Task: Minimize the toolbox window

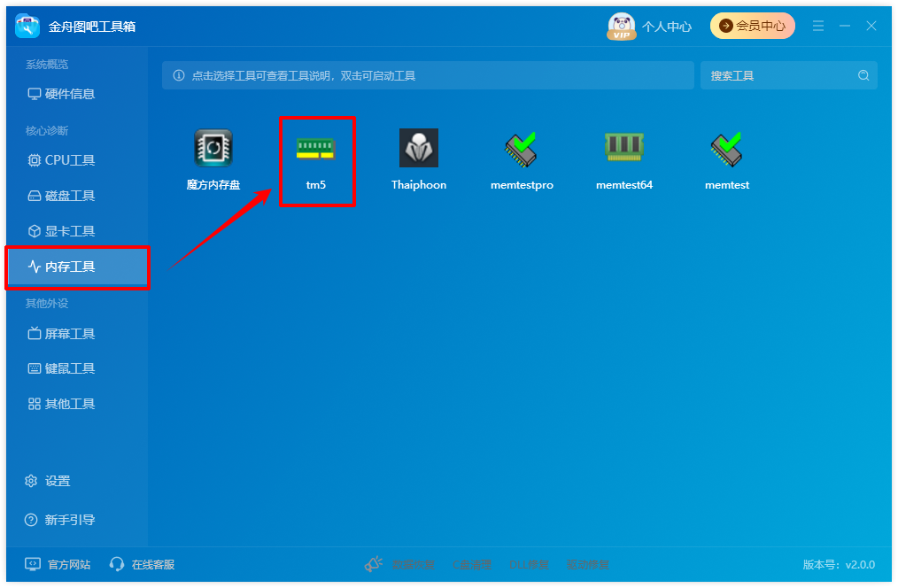Action: coord(845,26)
